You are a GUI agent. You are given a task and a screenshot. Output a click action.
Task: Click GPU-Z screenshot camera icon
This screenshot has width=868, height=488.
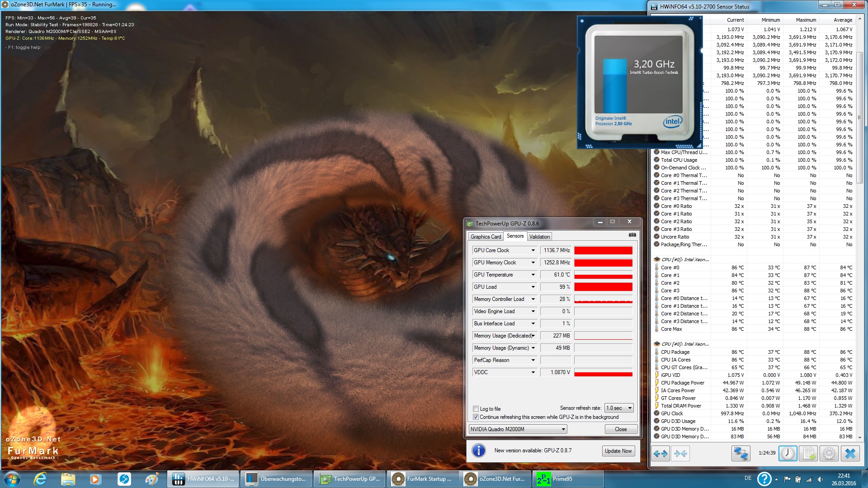pos(632,235)
